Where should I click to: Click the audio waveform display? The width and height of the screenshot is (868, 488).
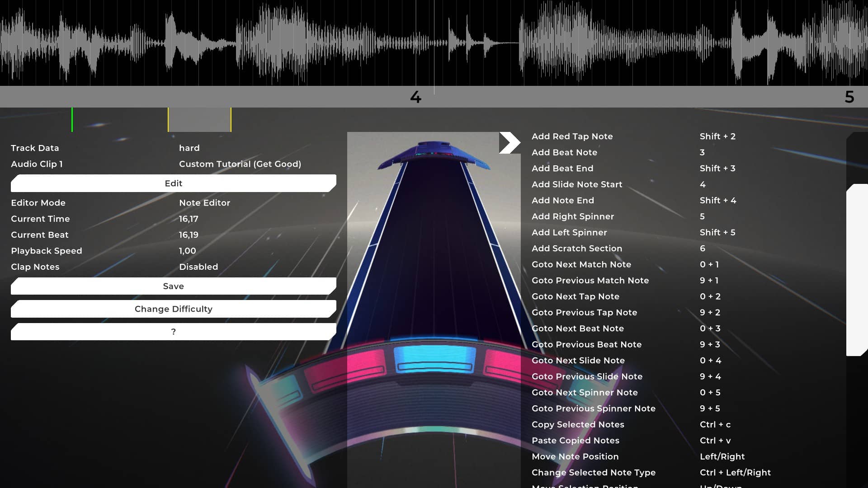[x=434, y=43]
